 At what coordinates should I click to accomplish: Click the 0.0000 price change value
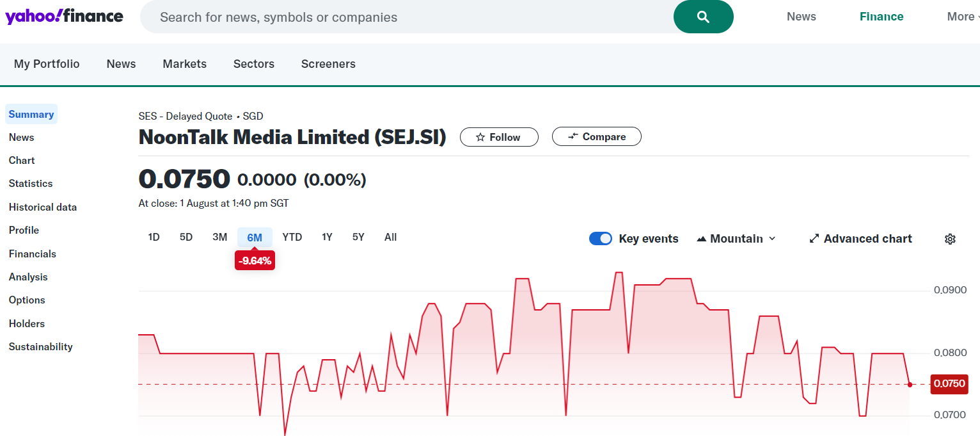pyautogui.click(x=267, y=180)
